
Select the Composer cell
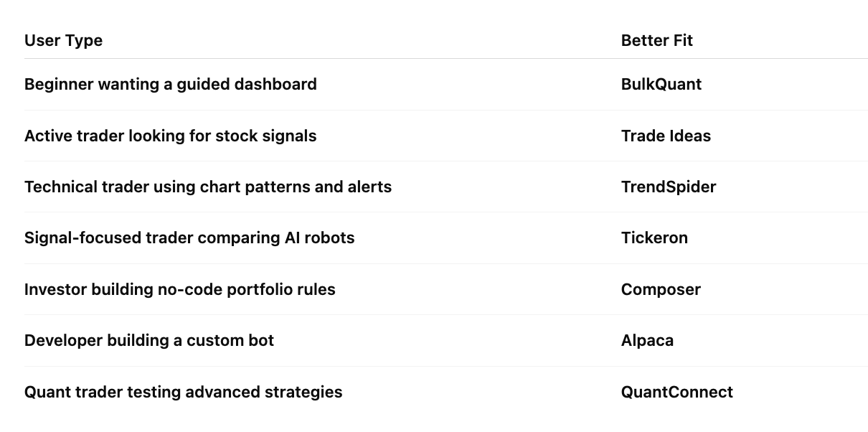[x=661, y=290]
